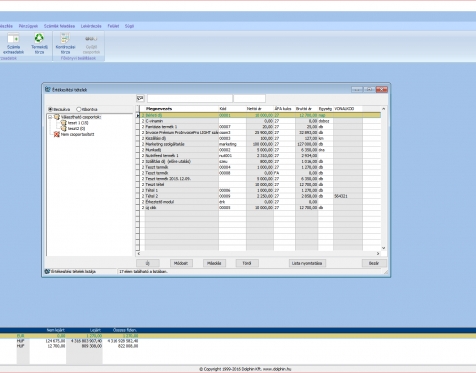
Task: Click the folder icon of teszt 1 group
Action: click(63, 123)
